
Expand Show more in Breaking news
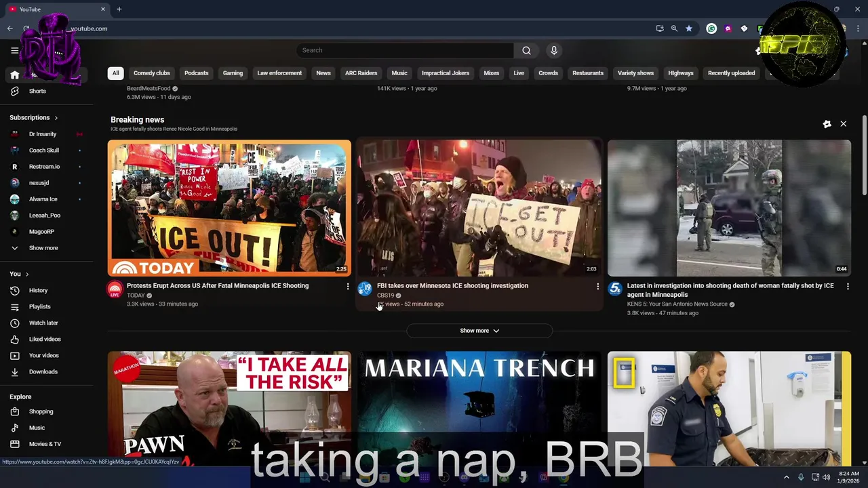(x=479, y=331)
